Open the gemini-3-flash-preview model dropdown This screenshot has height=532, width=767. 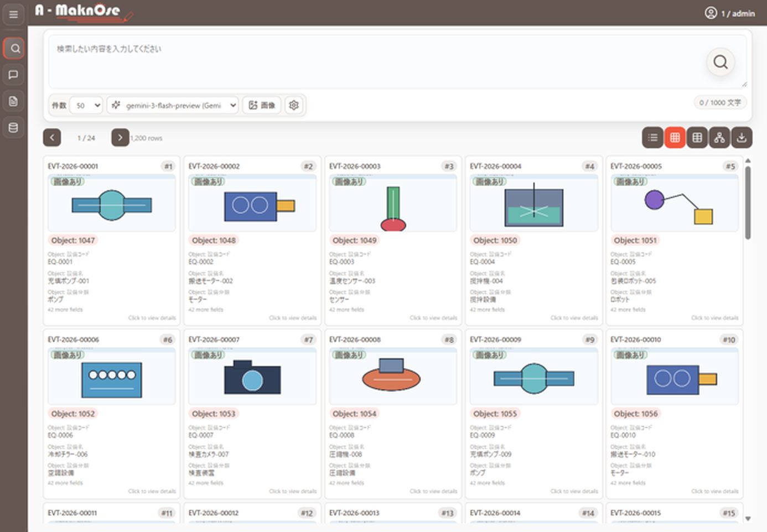tap(173, 105)
